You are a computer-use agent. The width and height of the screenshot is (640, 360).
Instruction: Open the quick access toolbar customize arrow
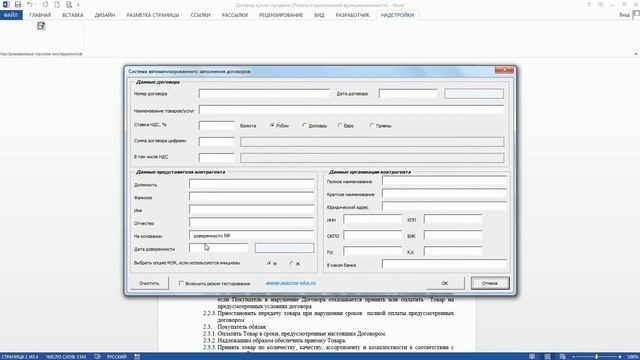point(78,5)
